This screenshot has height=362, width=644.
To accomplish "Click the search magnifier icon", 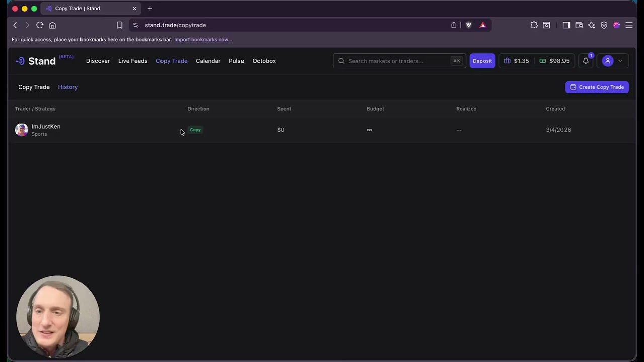I will coord(341,61).
